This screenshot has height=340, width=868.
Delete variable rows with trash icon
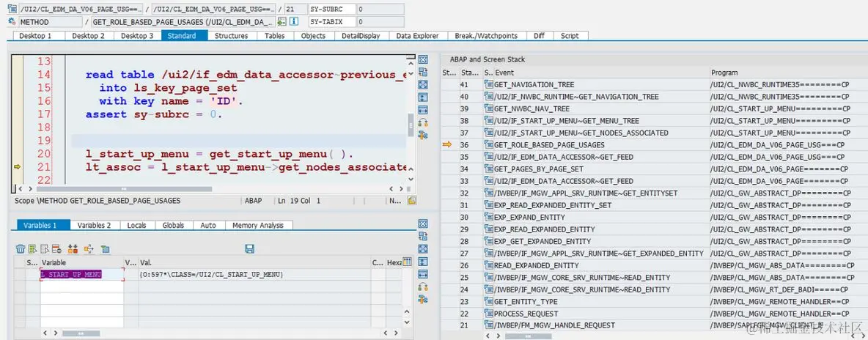click(21, 249)
